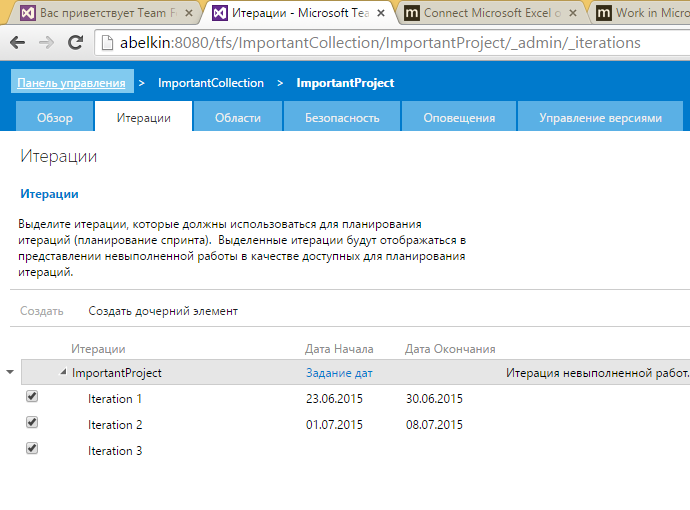Click start date 23.06.2015

tap(334, 399)
